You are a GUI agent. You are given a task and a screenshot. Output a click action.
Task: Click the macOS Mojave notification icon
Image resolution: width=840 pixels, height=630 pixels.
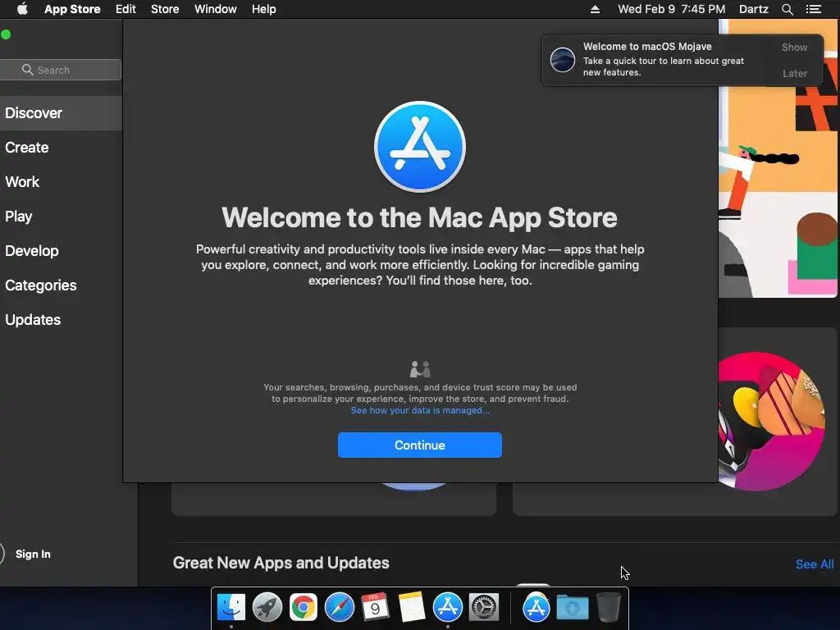tap(563, 59)
